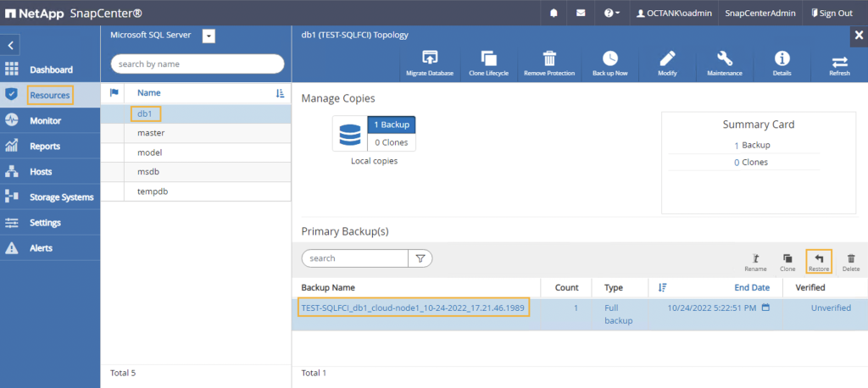This screenshot has width=868, height=388.
Task: Open the Microsoft SQL Server plugin dropdown
Action: (209, 36)
